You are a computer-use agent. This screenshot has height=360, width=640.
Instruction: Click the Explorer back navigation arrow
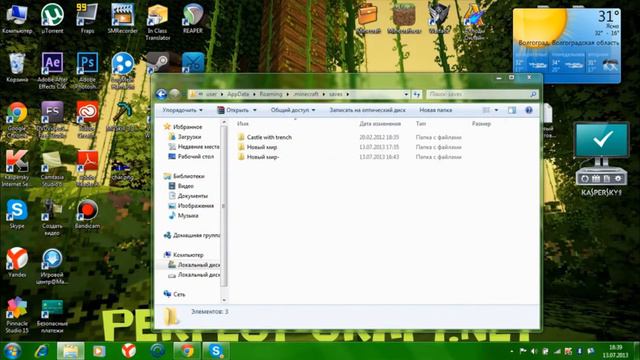pos(162,94)
